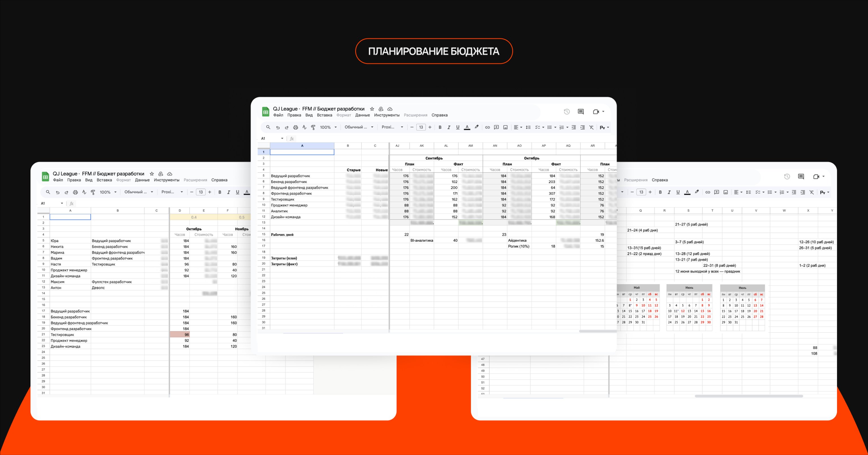Open Вставка menu in left window
The width and height of the screenshot is (868, 455).
(104, 180)
